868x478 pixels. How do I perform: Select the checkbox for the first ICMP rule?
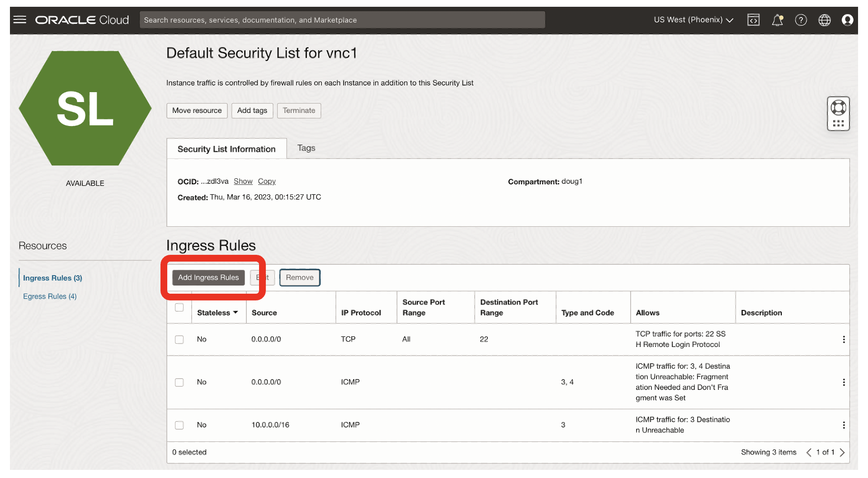click(179, 382)
